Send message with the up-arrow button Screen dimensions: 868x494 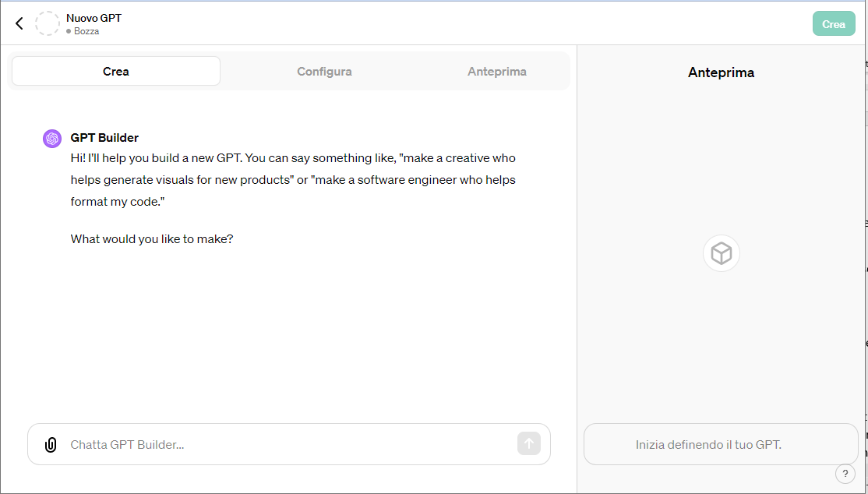[528, 443]
